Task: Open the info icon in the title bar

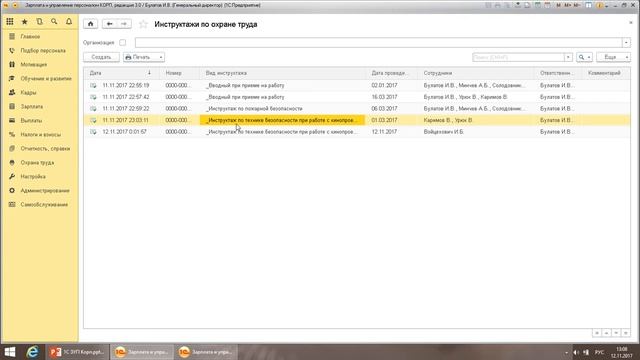Action: coord(600,5)
